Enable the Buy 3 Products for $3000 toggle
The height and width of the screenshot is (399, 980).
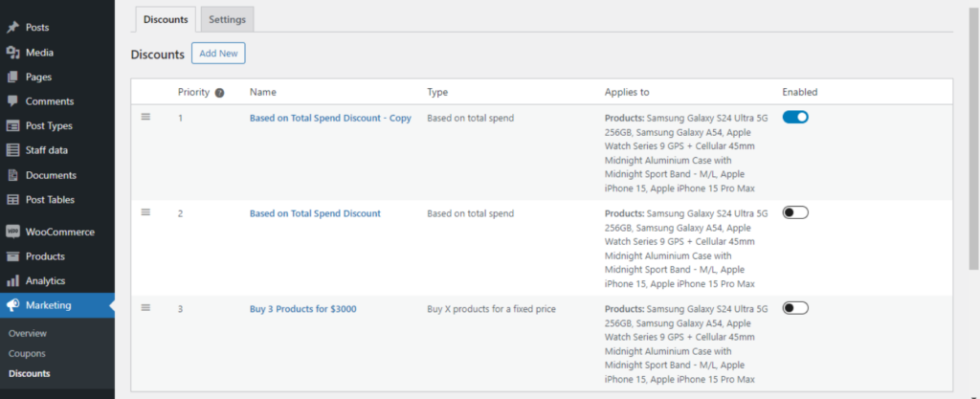click(795, 308)
